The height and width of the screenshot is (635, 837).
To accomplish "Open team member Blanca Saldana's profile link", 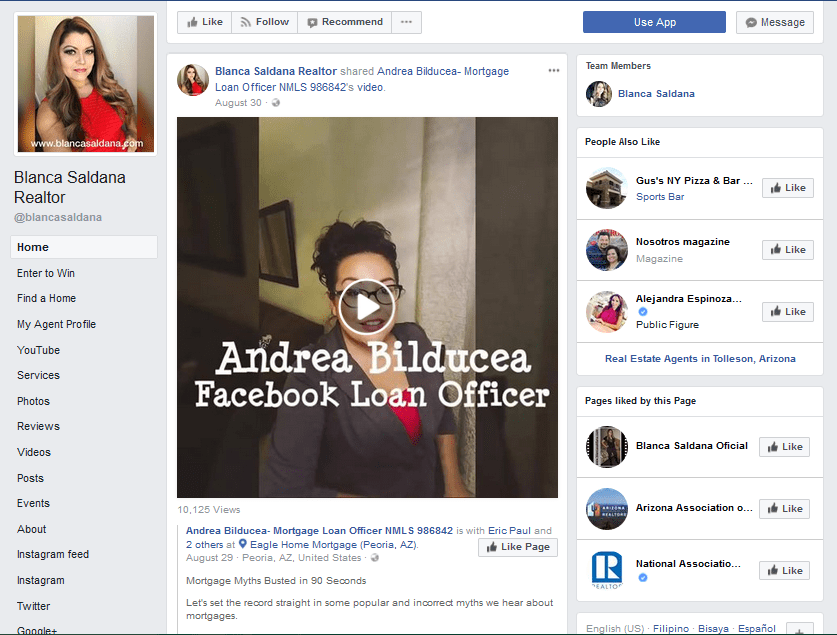I will 656,94.
